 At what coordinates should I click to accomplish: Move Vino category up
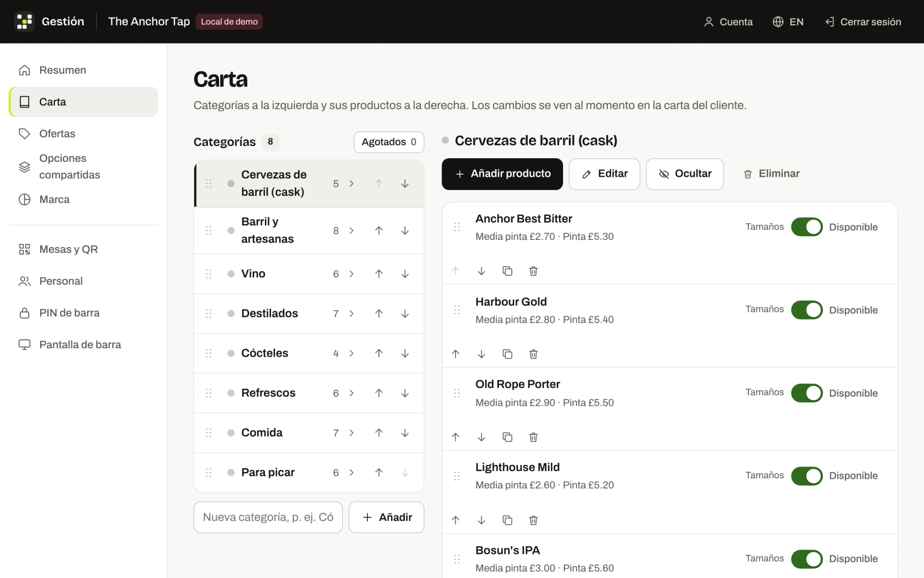click(x=379, y=274)
